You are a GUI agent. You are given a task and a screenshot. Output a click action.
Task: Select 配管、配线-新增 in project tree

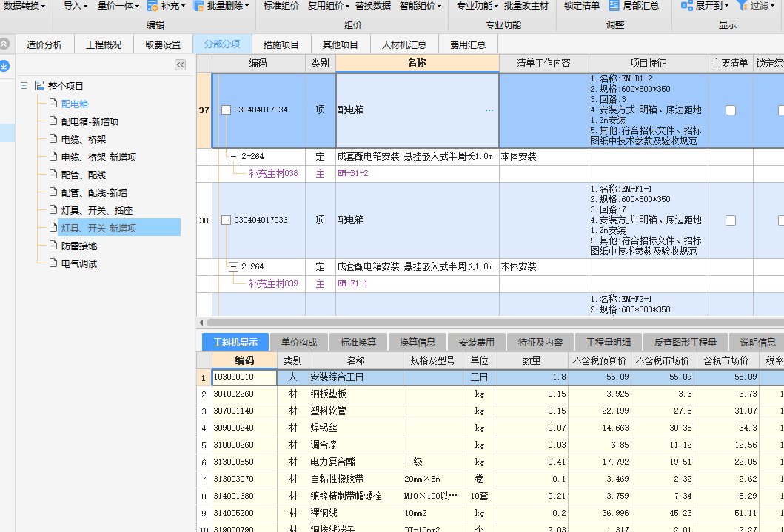(95, 192)
